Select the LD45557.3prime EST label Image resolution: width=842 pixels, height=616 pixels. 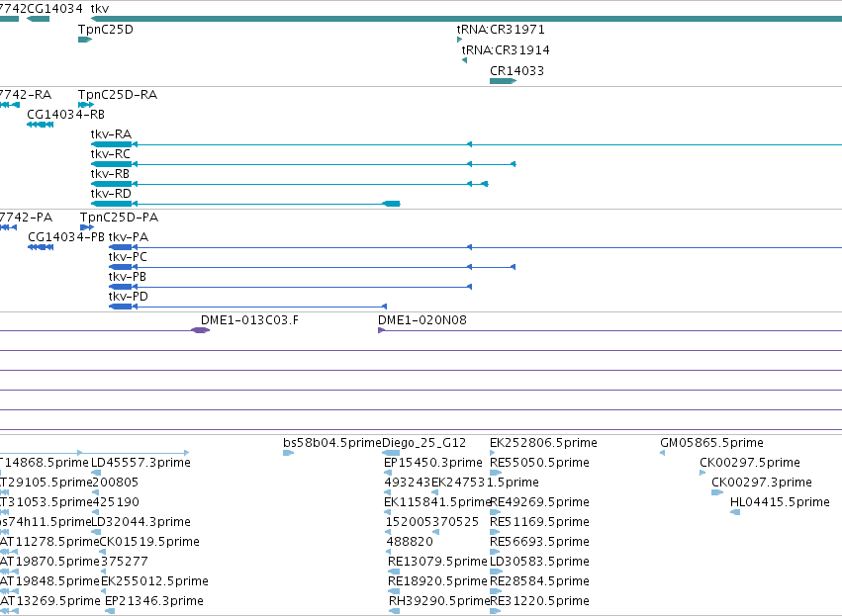click(140, 463)
